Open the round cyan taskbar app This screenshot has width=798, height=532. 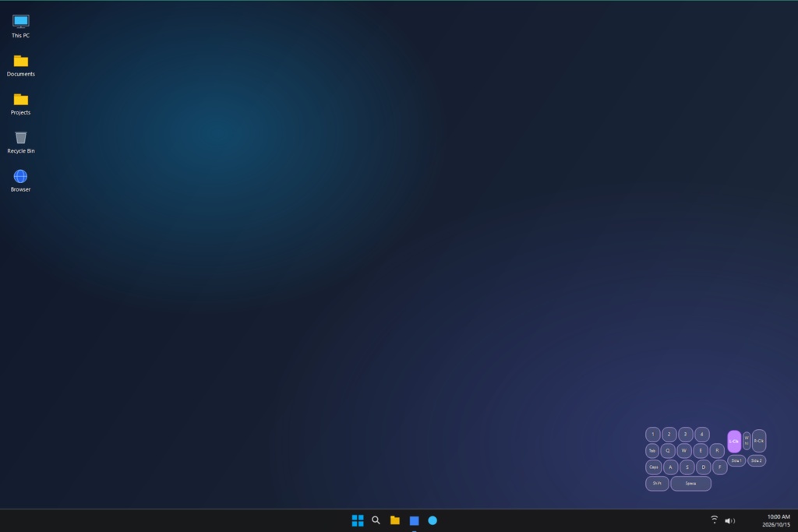coord(433,520)
